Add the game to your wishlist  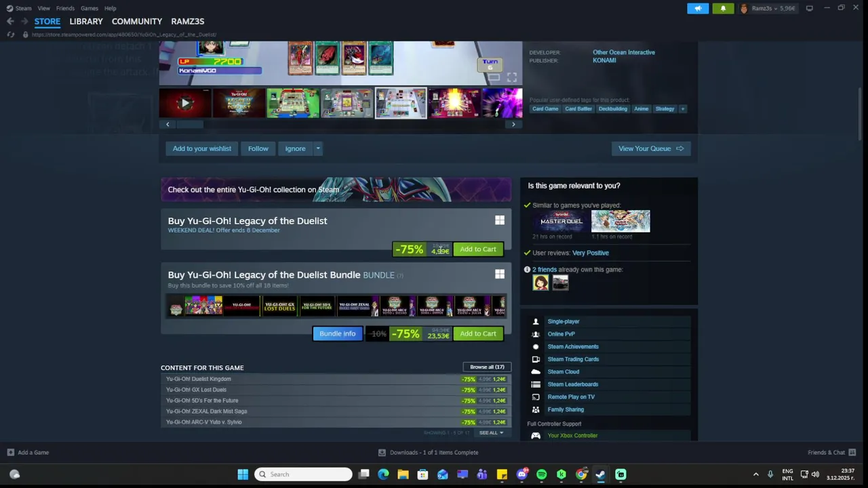pos(201,148)
